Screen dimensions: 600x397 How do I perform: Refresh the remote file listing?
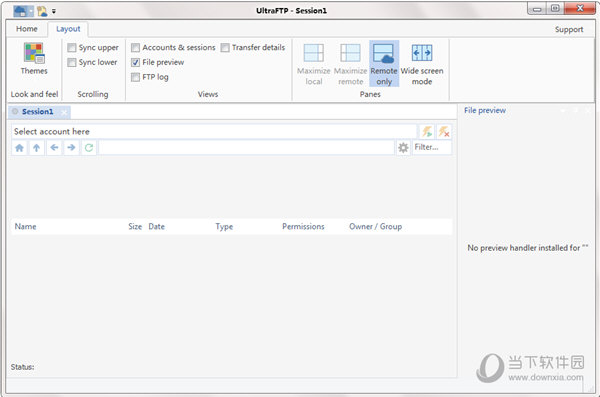pyautogui.click(x=89, y=147)
